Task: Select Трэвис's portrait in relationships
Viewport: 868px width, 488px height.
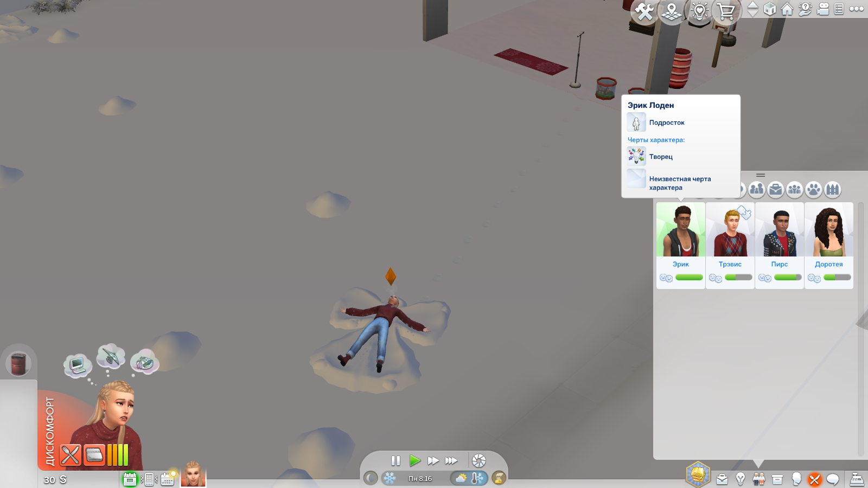Action: tap(730, 229)
